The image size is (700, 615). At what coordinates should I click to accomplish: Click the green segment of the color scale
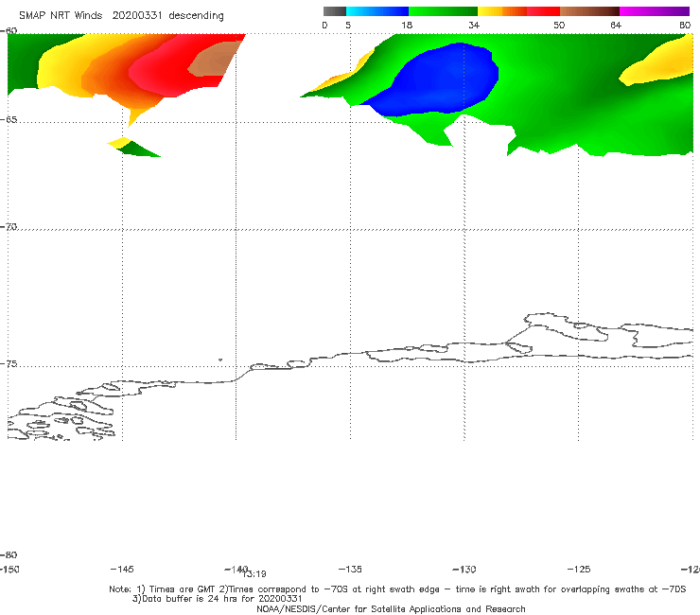click(443, 11)
